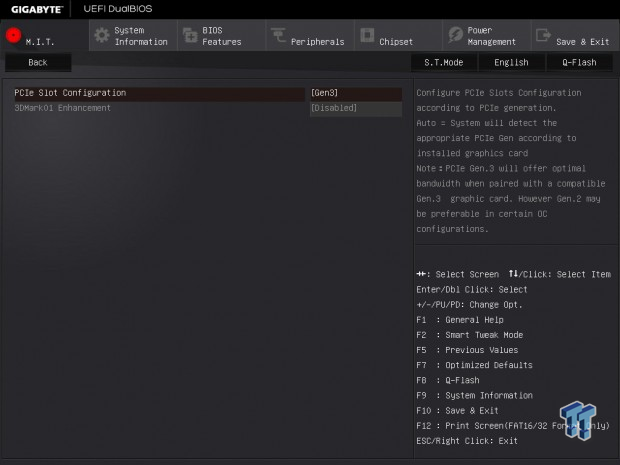Viewport: 620px width, 465px height.
Task: Select the PCIe Slot Configuration row label
Action: click(x=70, y=93)
